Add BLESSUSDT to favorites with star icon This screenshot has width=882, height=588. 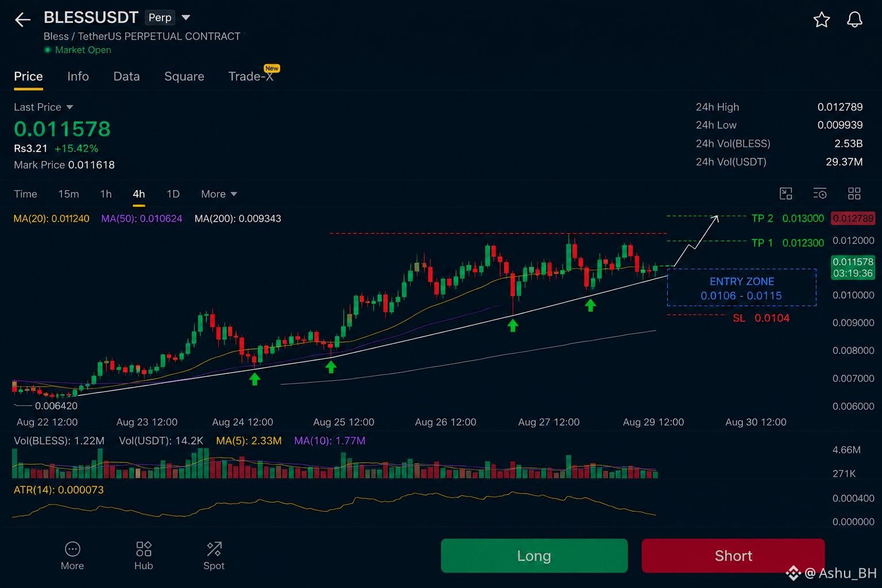pyautogui.click(x=822, y=20)
